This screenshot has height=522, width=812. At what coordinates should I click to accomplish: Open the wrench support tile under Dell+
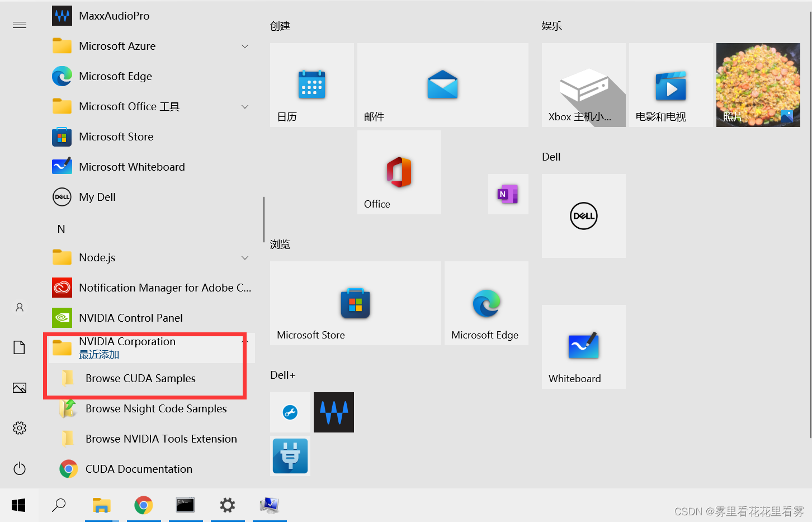point(290,412)
